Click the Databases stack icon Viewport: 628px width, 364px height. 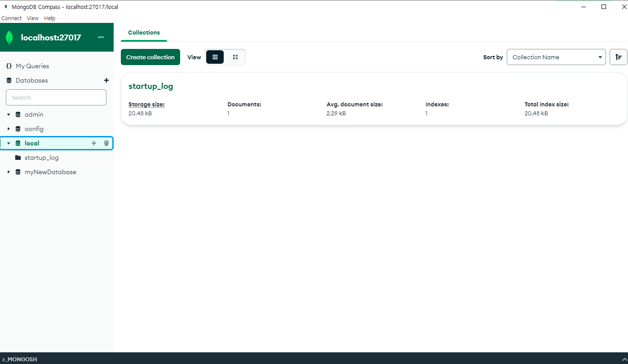coord(9,80)
